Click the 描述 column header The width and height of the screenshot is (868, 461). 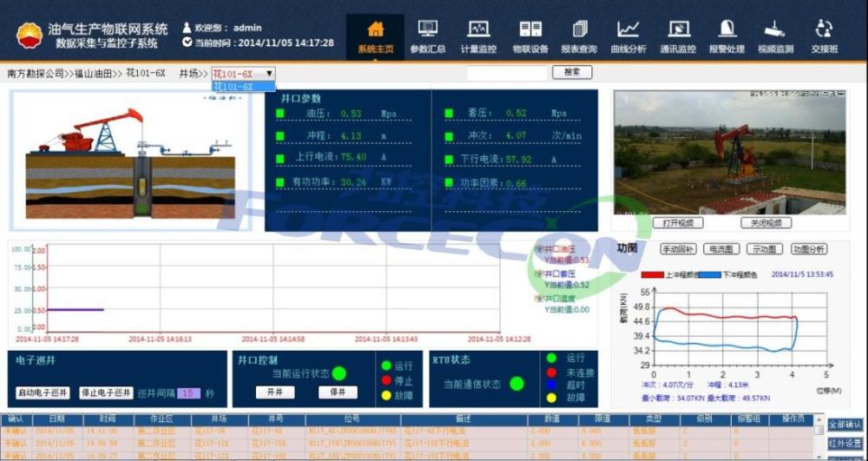(x=464, y=420)
